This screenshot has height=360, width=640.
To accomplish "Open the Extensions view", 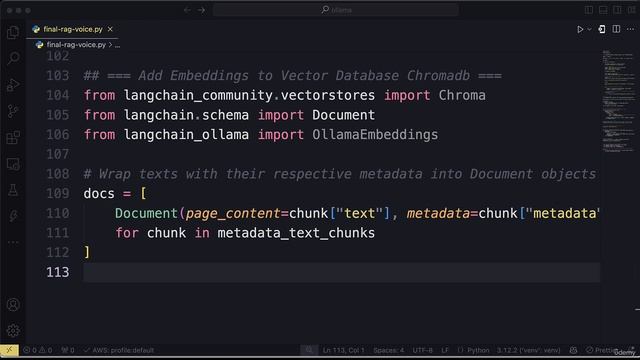I will point(13,137).
